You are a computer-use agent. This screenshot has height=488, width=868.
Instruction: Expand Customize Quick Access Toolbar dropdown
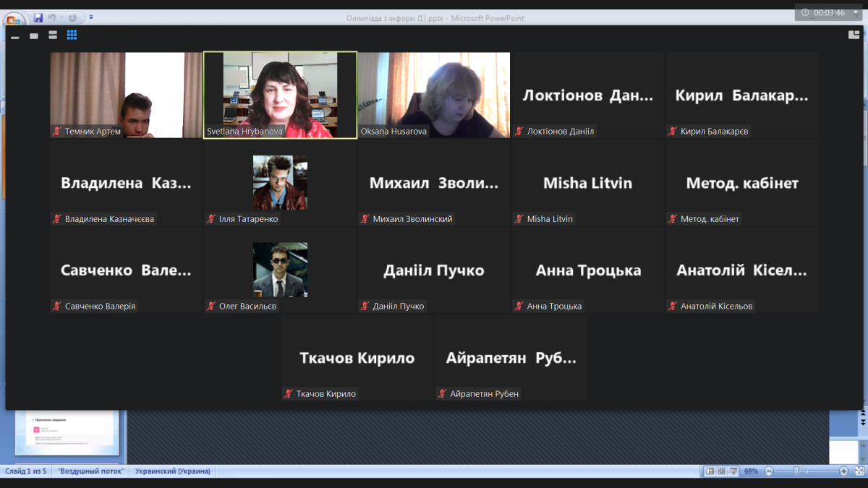tap(91, 17)
